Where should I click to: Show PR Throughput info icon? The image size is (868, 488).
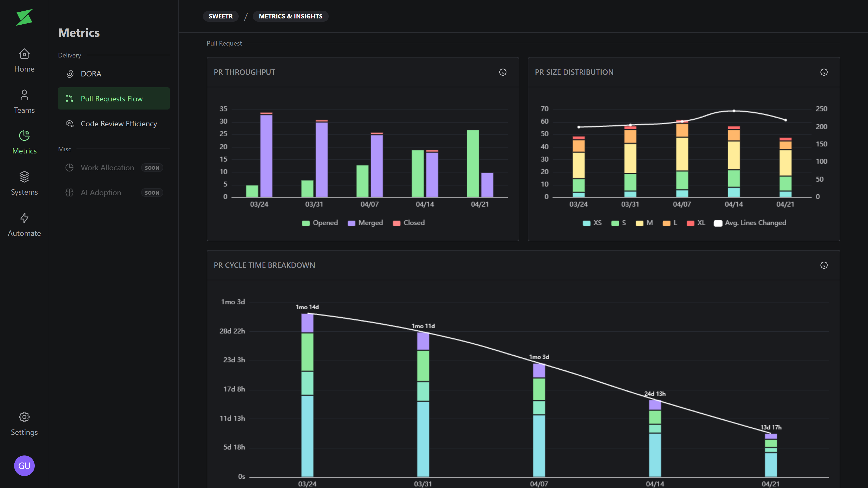pos(503,72)
